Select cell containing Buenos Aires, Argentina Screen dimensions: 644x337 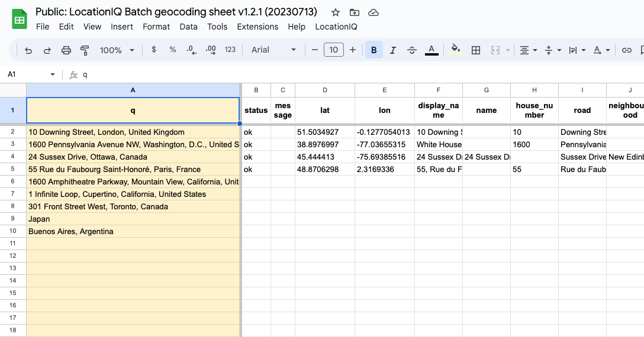point(133,231)
